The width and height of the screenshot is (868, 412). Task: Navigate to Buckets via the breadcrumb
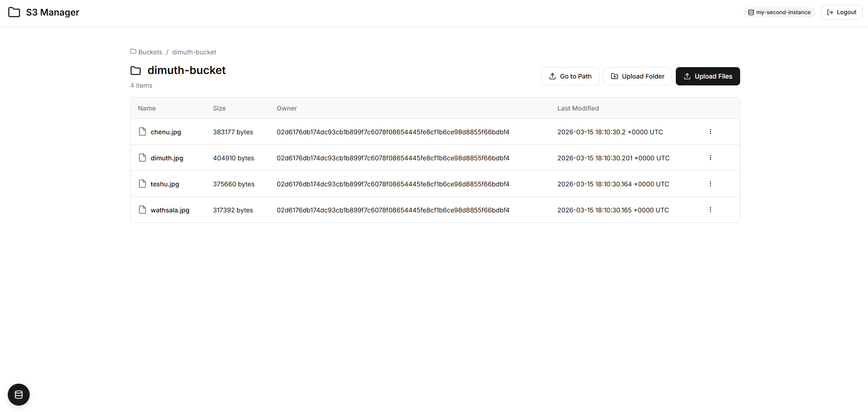(150, 52)
